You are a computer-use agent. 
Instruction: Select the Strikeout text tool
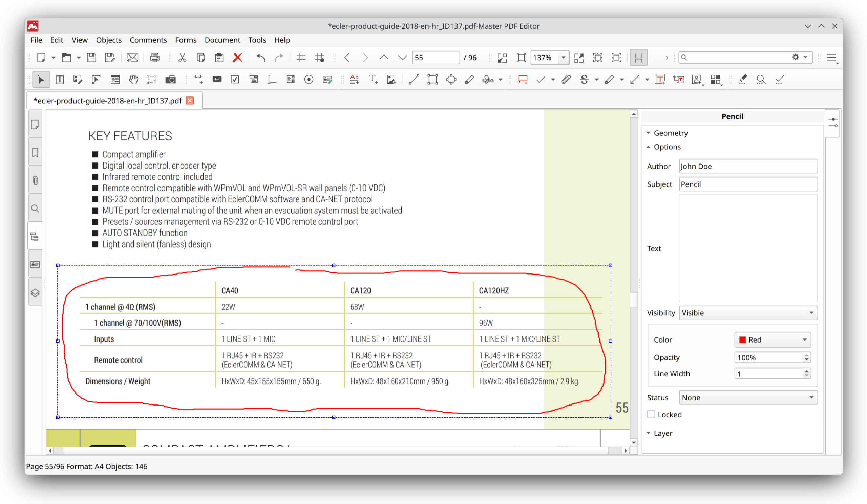coord(584,80)
